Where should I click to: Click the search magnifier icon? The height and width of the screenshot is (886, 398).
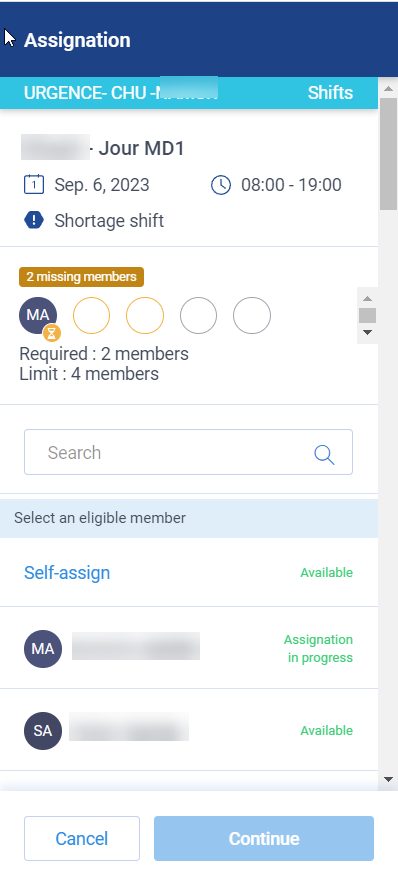[324, 453]
